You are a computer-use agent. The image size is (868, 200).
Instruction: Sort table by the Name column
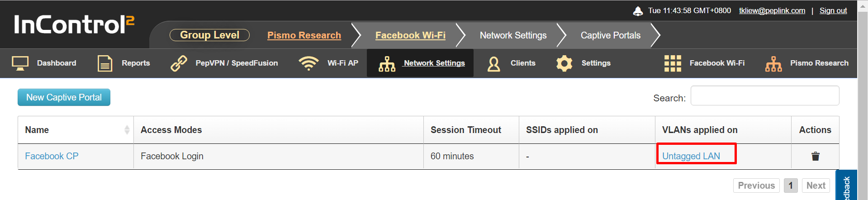(76, 130)
